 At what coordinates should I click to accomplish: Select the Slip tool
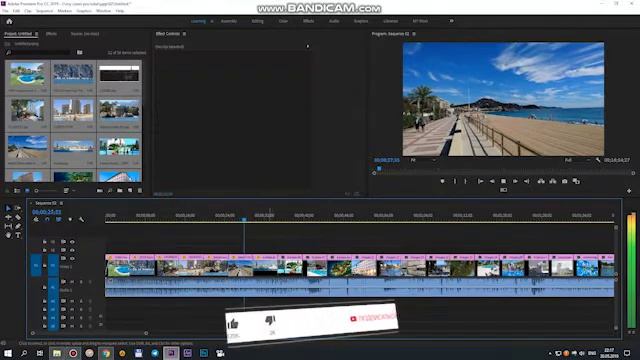[8, 226]
